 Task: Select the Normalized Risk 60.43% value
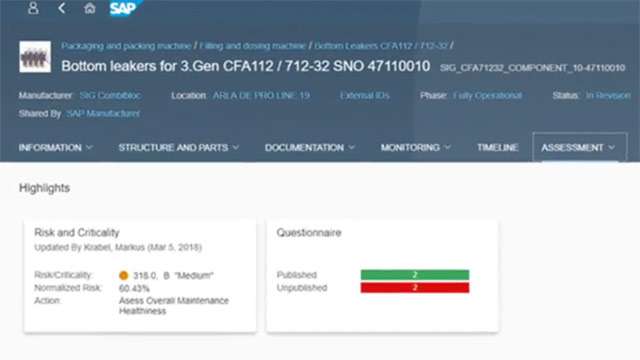click(134, 289)
